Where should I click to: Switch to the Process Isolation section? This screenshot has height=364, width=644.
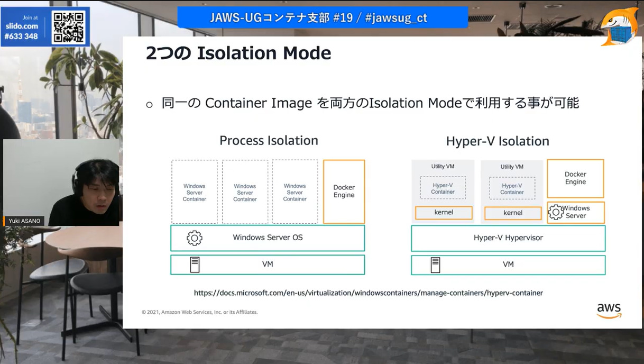(269, 141)
